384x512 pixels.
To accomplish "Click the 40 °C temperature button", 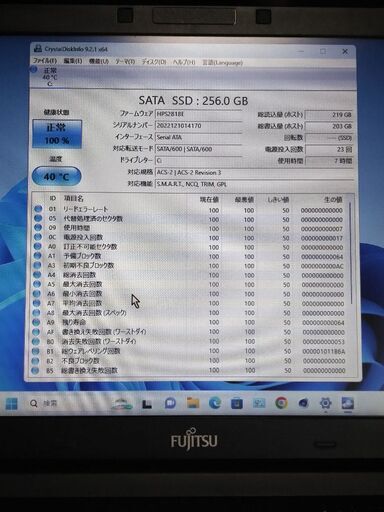I will 56,176.
